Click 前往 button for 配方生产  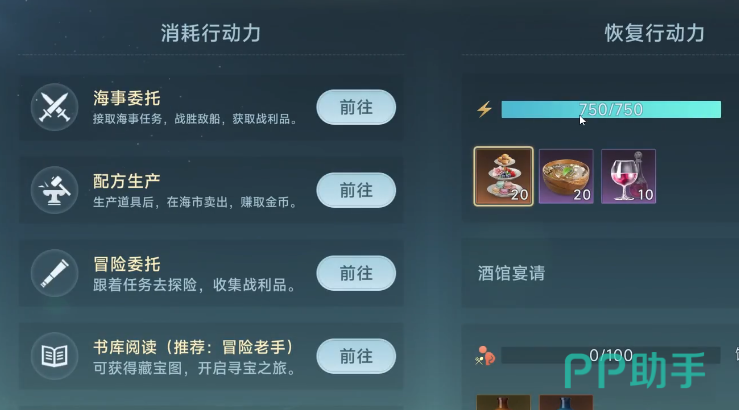356,190
